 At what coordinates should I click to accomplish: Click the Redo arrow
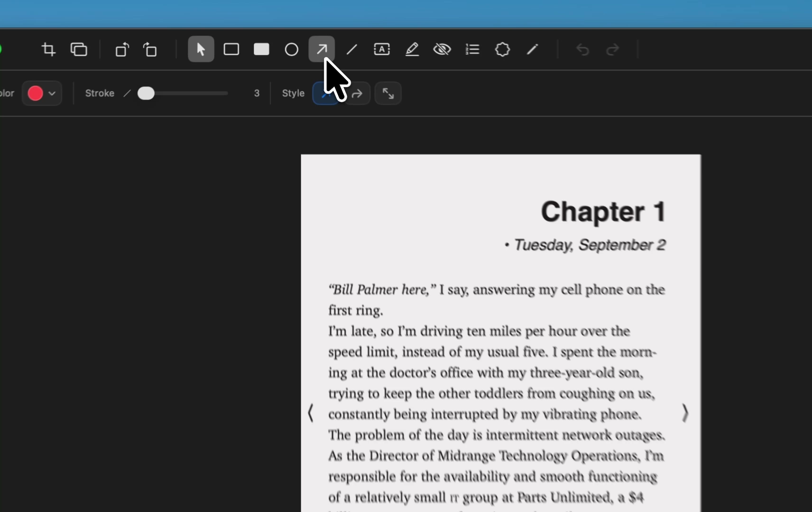[613, 50]
